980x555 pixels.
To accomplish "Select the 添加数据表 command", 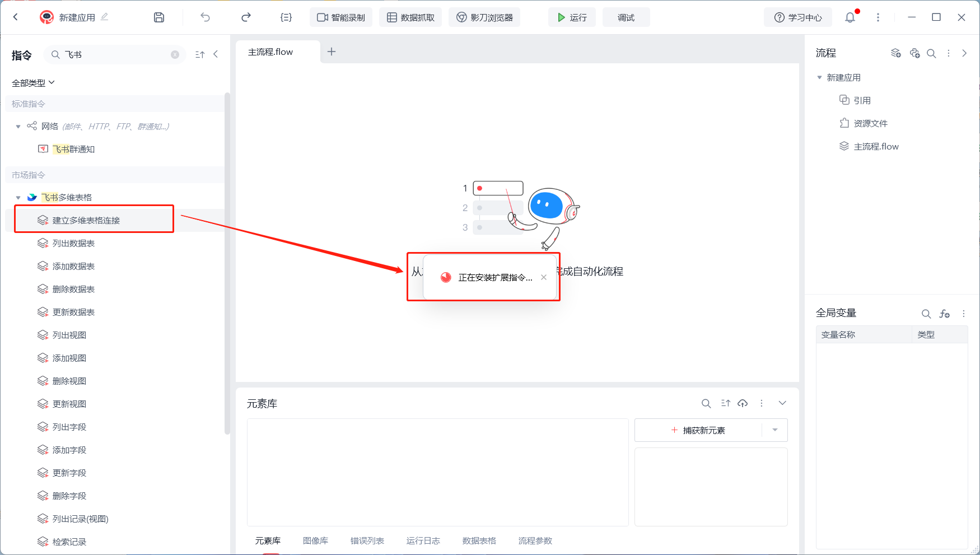I will 73,266.
